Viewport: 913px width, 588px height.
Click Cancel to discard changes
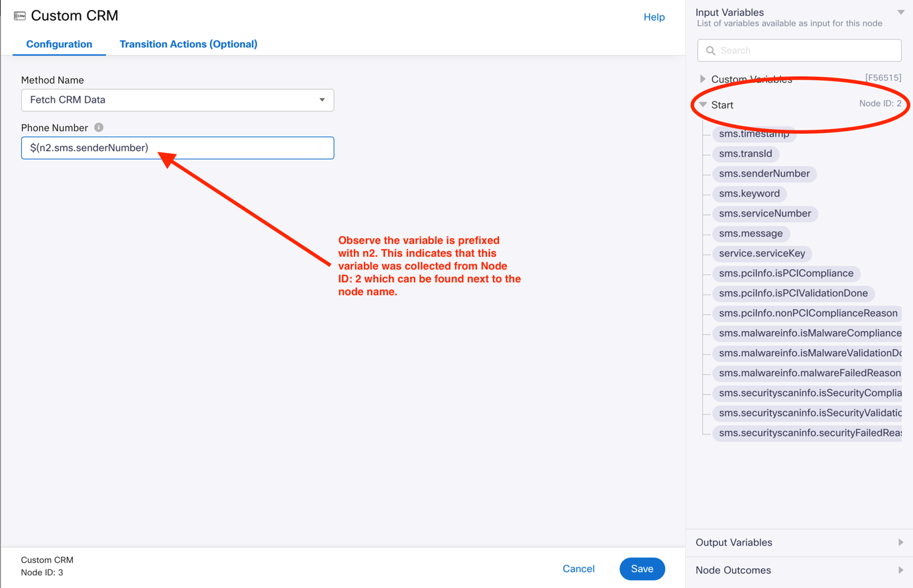pos(578,569)
